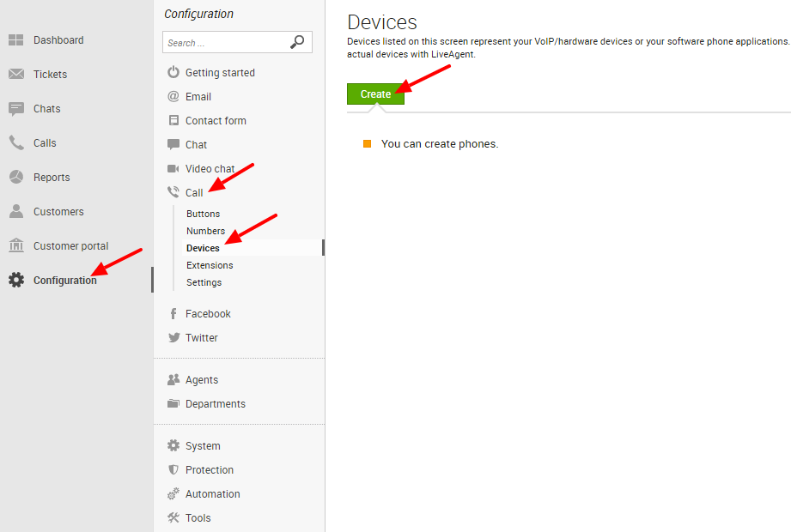This screenshot has height=532, width=791.
Task: Open the Numbers submenu item
Action: click(x=206, y=231)
